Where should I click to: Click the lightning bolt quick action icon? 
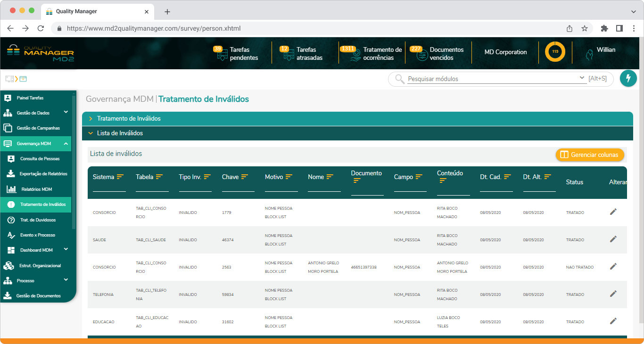[x=628, y=79]
